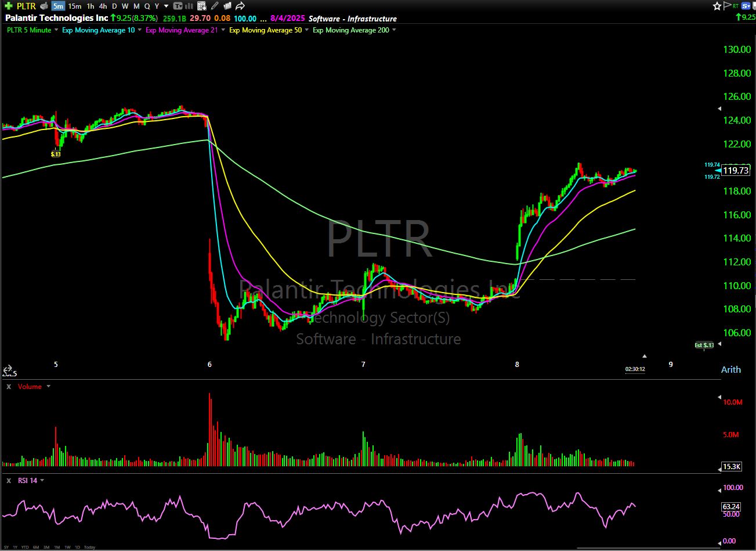This screenshot has height=551, width=756.
Task: Open Exp Moving Average 50 dropdown
Action: coord(307,30)
